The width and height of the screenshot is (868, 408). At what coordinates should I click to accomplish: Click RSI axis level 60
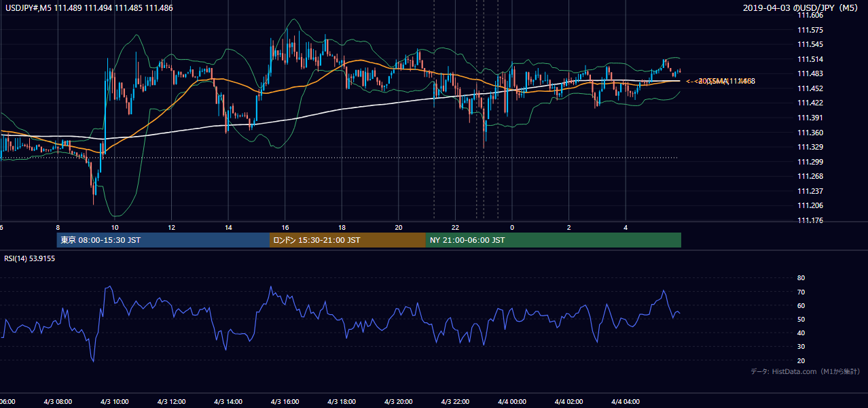pyautogui.click(x=801, y=305)
